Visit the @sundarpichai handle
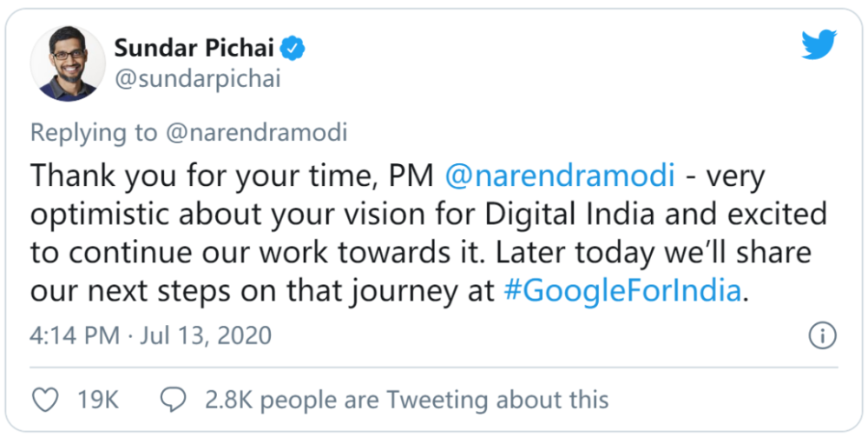This screenshot has height=437, width=868. point(198,79)
